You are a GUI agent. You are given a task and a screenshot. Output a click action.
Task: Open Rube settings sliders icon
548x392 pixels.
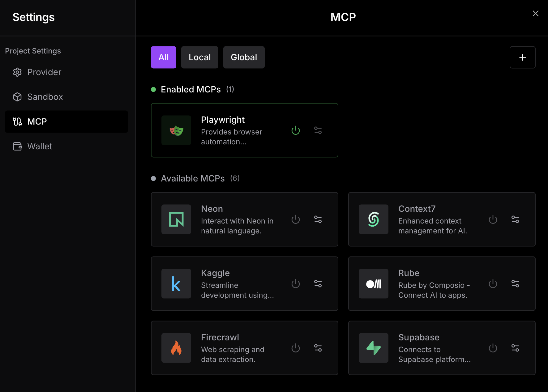click(x=515, y=284)
